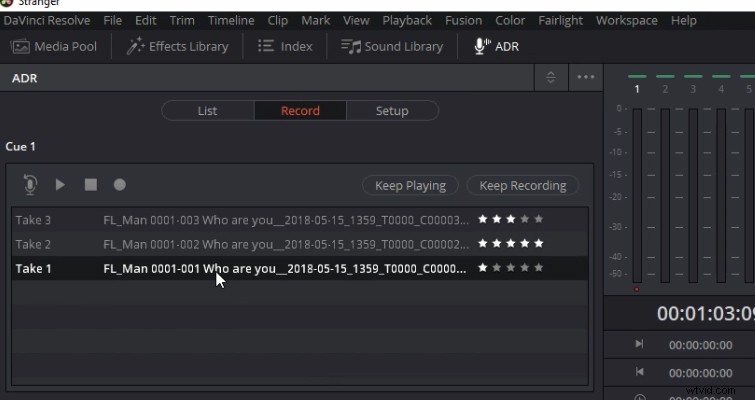Open the File menu
The height and width of the screenshot is (400, 755).
[113, 21]
